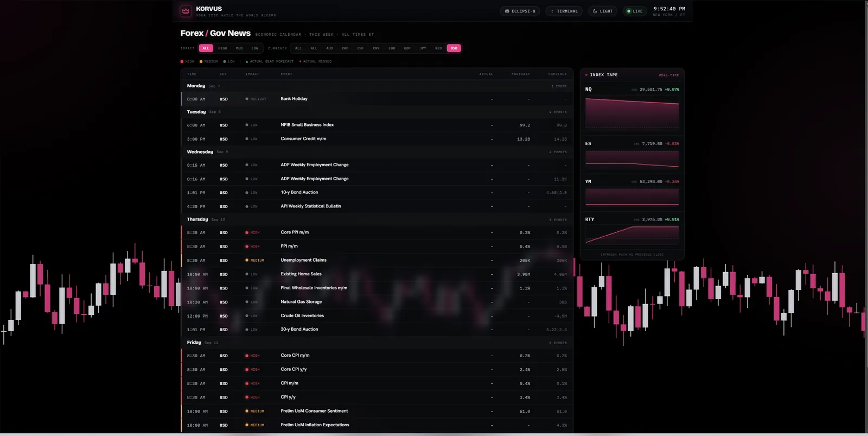Select the CNY currency filter

[376, 48]
